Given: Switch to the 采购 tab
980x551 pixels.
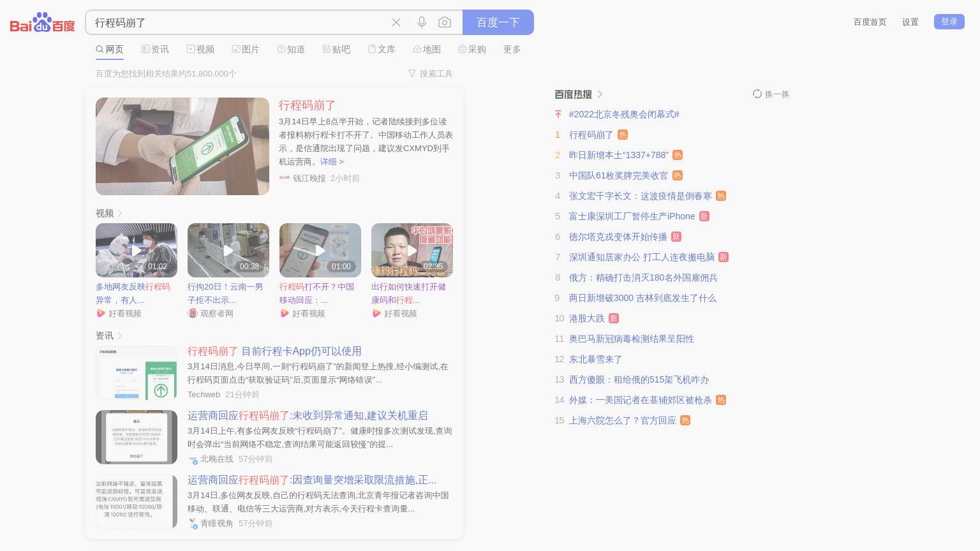Looking at the screenshot, I should pos(472,49).
